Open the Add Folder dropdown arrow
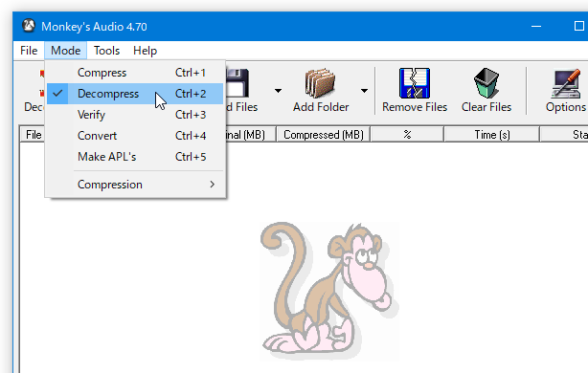 point(364,91)
